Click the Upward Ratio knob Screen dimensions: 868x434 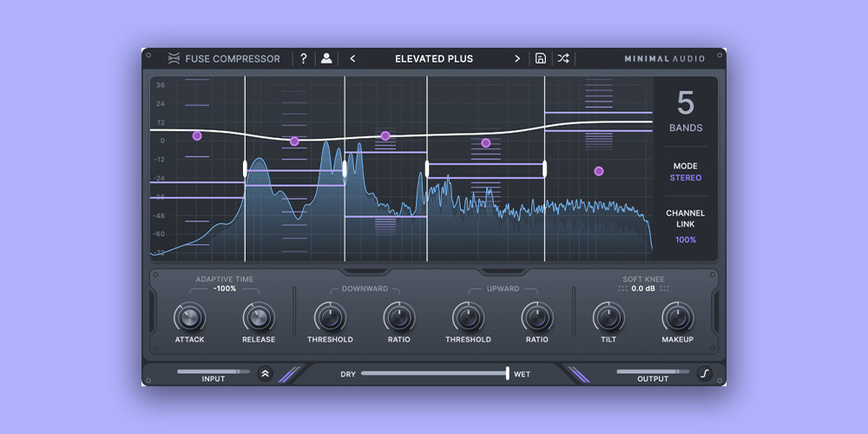pyautogui.click(x=537, y=318)
